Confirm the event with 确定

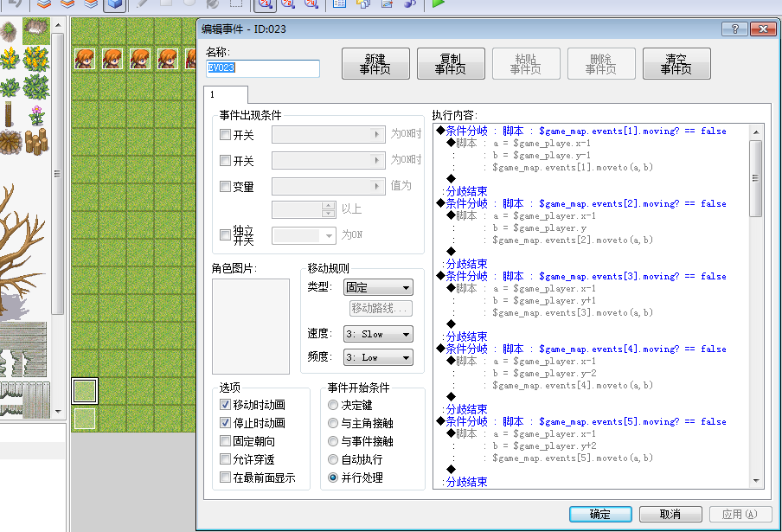point(600,514)
